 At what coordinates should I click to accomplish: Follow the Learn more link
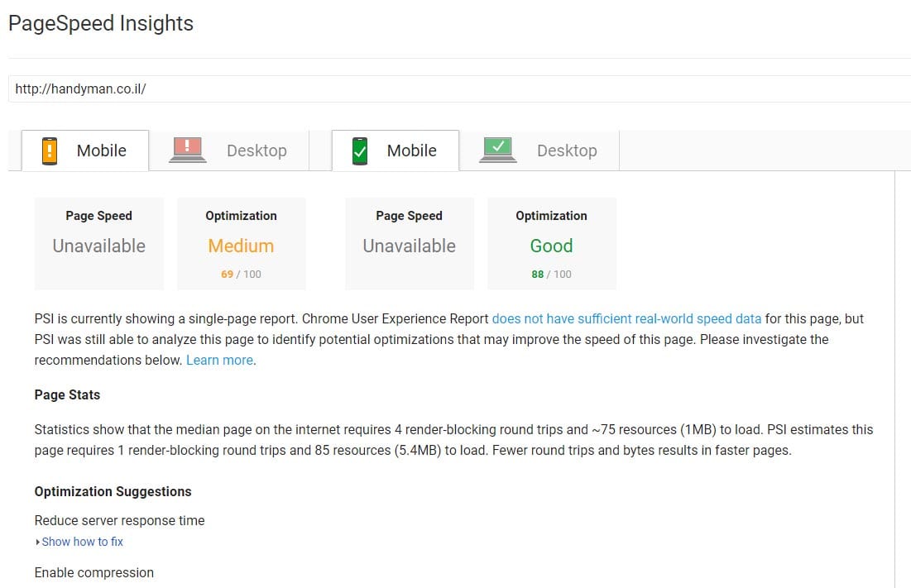[220, 360]
